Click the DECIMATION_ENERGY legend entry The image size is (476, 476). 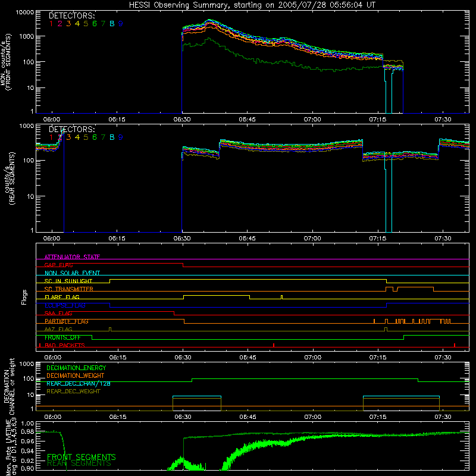pyautogui.click(x=76, y=368)
